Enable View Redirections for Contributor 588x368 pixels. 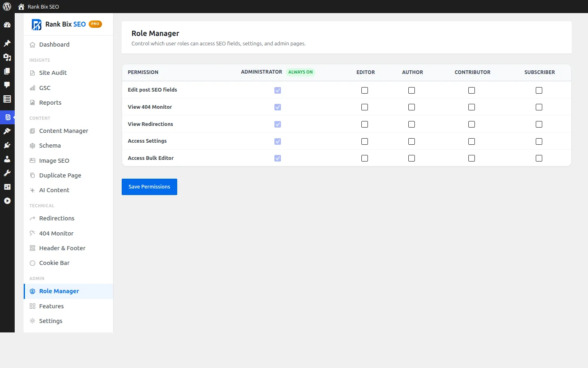tap(472, 124)
